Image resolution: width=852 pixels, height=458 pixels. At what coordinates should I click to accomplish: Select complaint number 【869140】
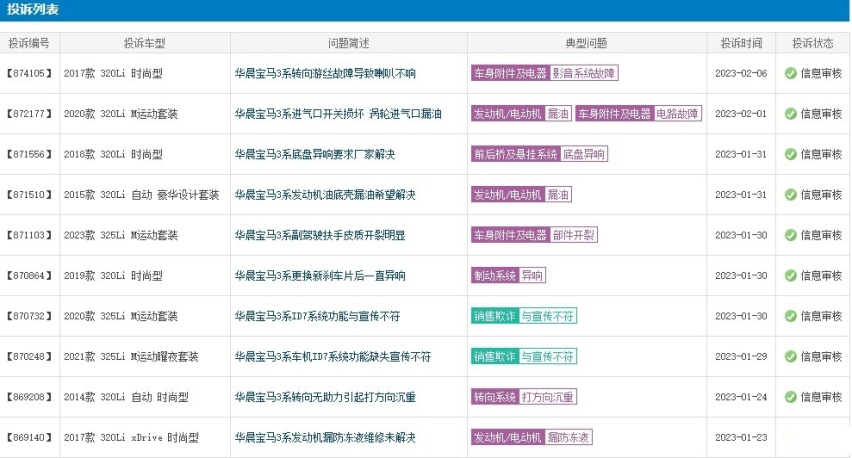coord(29,437)
